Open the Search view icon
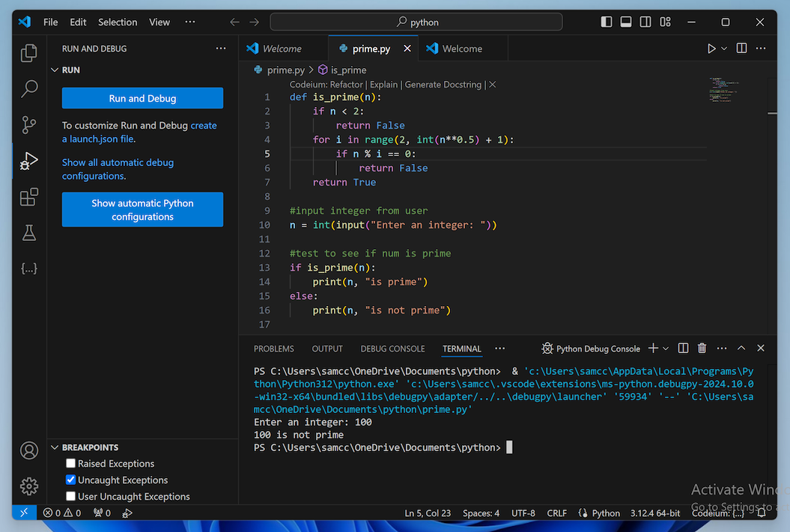 coord(29,89)
